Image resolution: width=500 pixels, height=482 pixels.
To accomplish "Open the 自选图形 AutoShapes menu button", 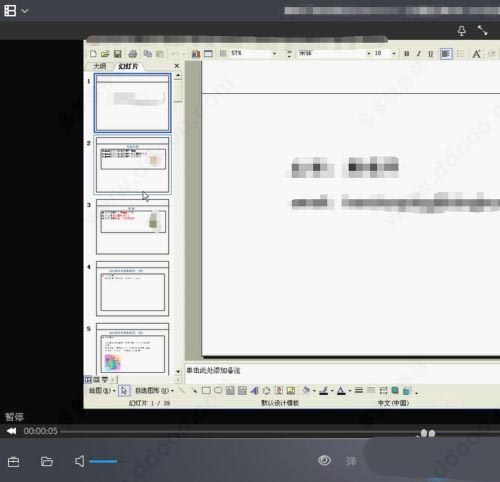I will click(154, 390).
